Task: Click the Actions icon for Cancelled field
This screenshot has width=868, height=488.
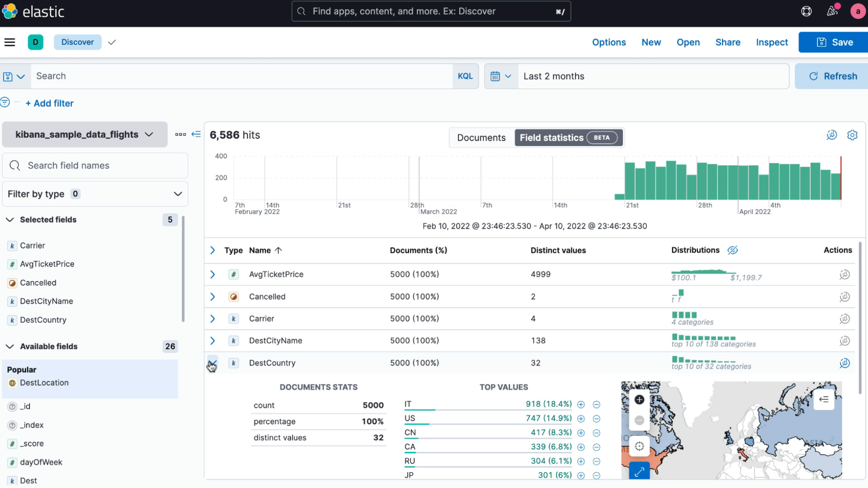Action: (x=845, y=296)
